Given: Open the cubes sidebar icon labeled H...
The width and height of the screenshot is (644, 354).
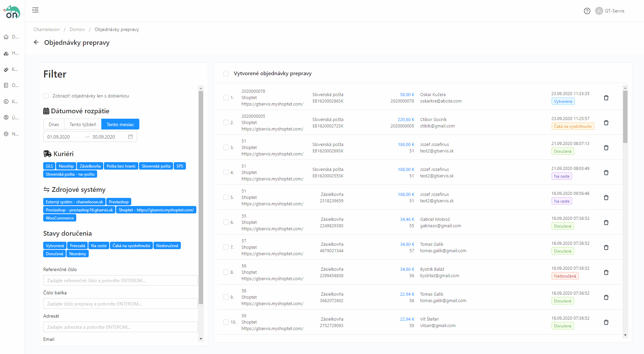Looking at the screenshot, I should (6, 53).
